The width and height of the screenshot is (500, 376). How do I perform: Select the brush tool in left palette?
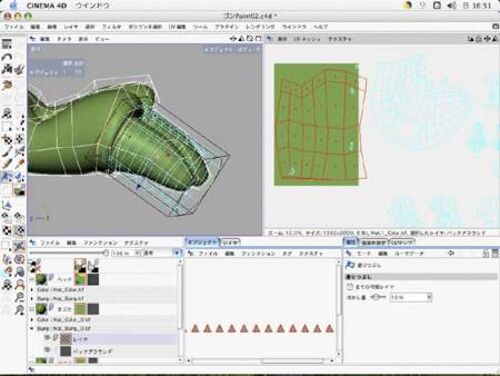(7, 152)
